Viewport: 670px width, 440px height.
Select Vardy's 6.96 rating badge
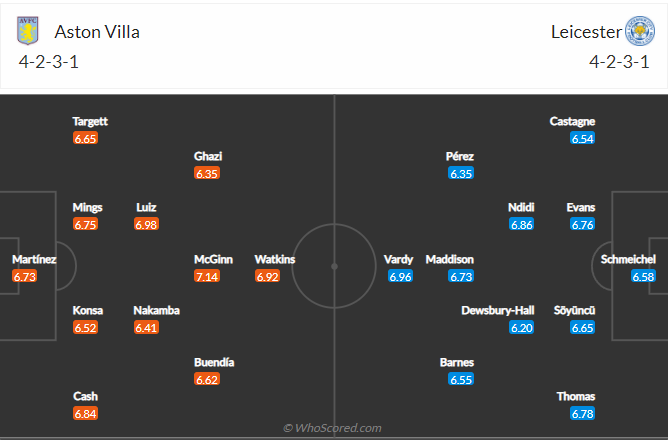pyautogui.click(x=400, y=276)
